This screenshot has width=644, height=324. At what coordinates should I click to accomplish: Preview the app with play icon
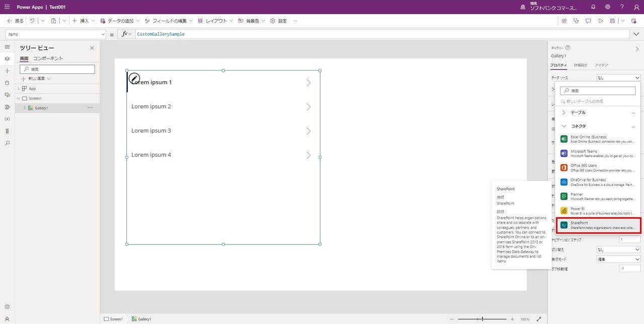tap(600, 21)
